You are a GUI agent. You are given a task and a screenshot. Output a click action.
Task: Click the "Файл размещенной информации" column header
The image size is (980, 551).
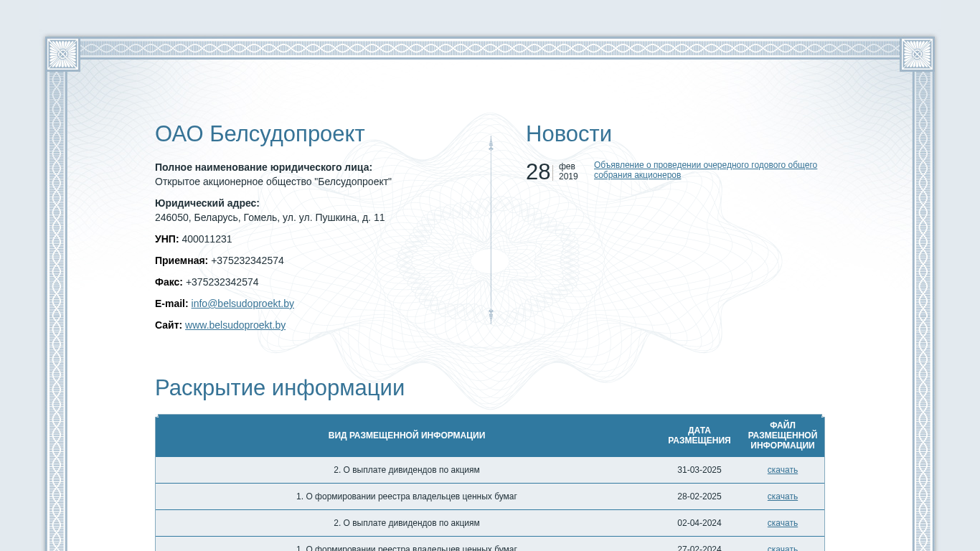click(783, 435)
